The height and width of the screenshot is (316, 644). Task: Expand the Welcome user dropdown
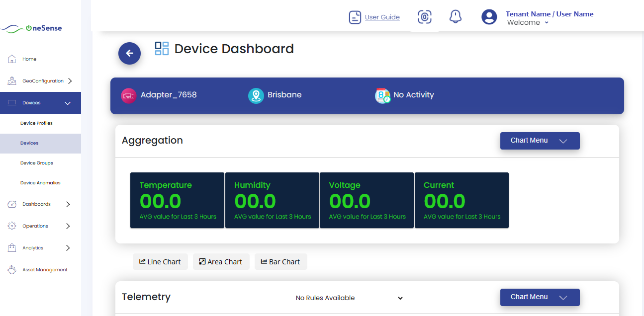[528, 23]
